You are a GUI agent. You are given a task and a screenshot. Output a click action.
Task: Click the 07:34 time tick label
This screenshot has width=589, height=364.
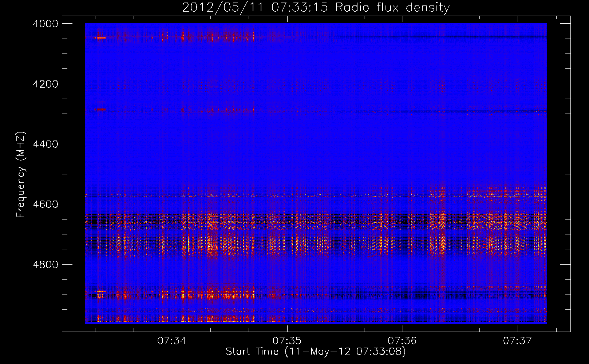coord(172,341)
